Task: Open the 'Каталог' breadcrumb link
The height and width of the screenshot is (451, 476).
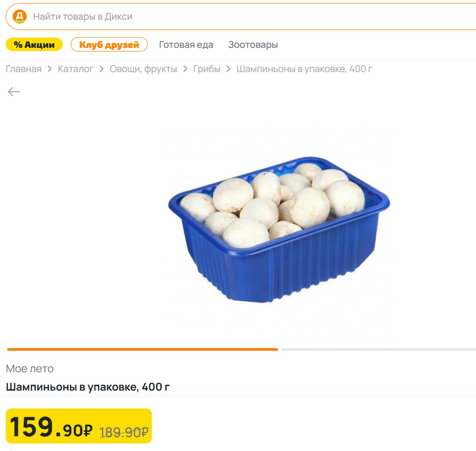Action: pyautogui.click(x=76, y=69)
